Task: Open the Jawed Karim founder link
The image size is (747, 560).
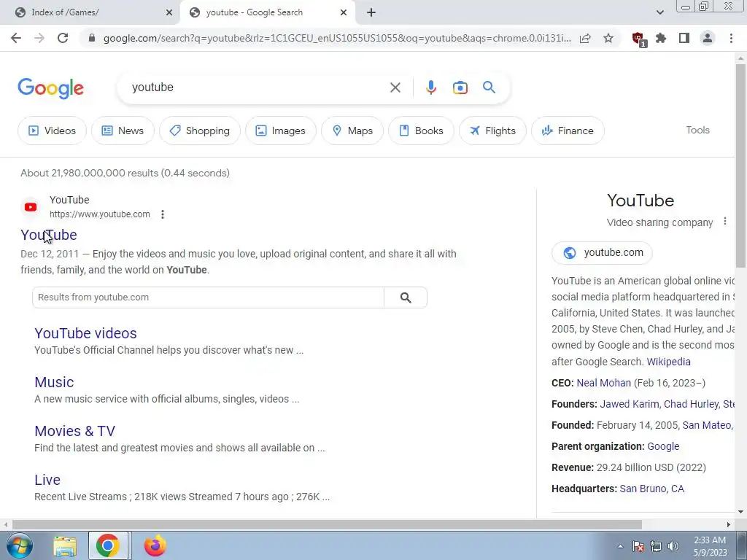Action: tap(630, 404)
